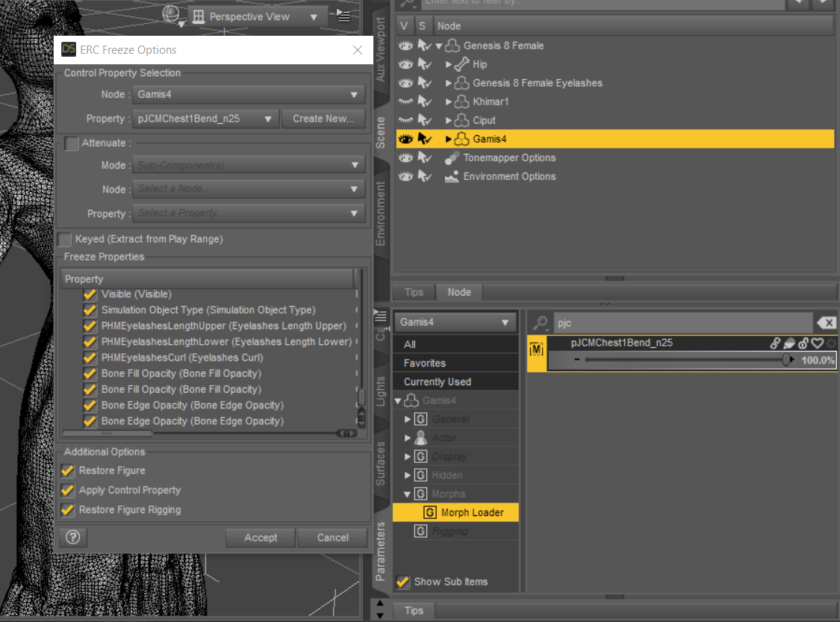Select the Favorites filter
The image size is (840, 622).
coord(456,363)
